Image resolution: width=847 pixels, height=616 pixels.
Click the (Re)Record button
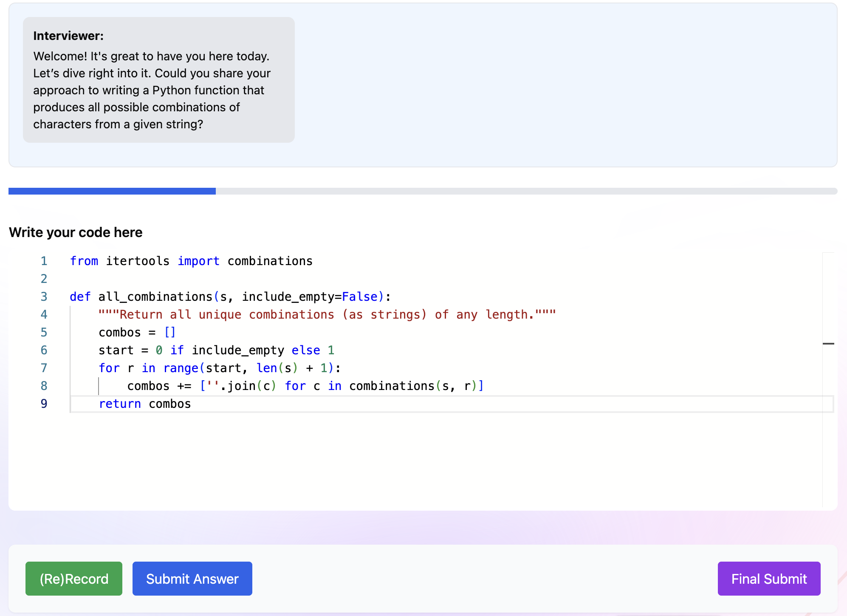pos(74,579)
